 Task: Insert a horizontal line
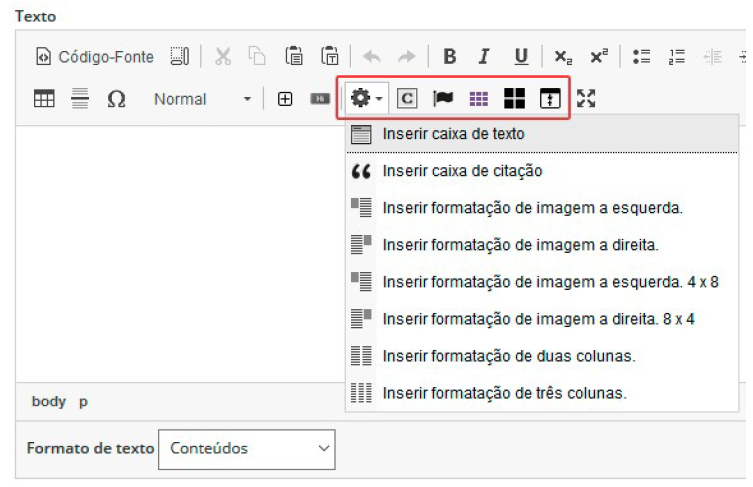click(x=80, y=99)
